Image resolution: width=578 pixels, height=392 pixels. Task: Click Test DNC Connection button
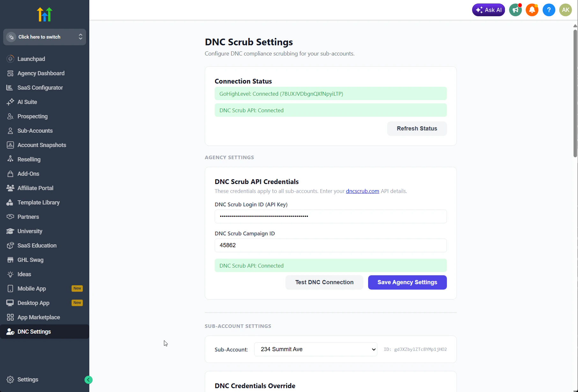[324, 282]
